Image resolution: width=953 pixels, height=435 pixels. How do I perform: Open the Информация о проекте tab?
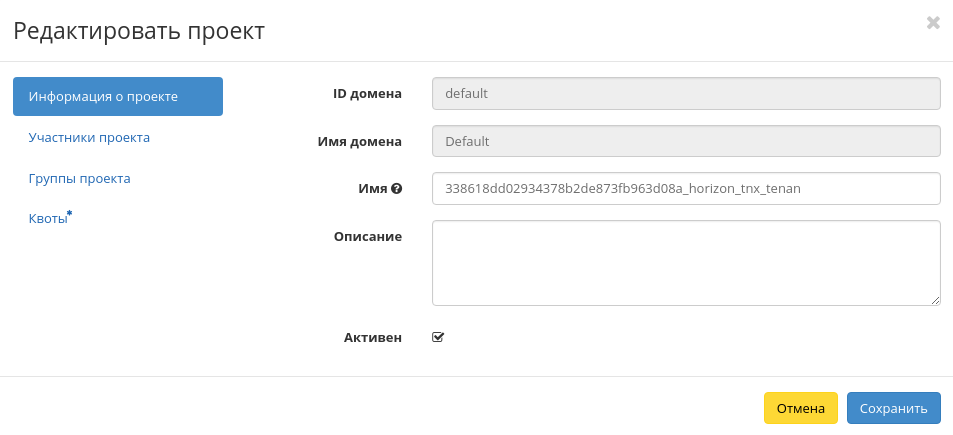(118, 96)
